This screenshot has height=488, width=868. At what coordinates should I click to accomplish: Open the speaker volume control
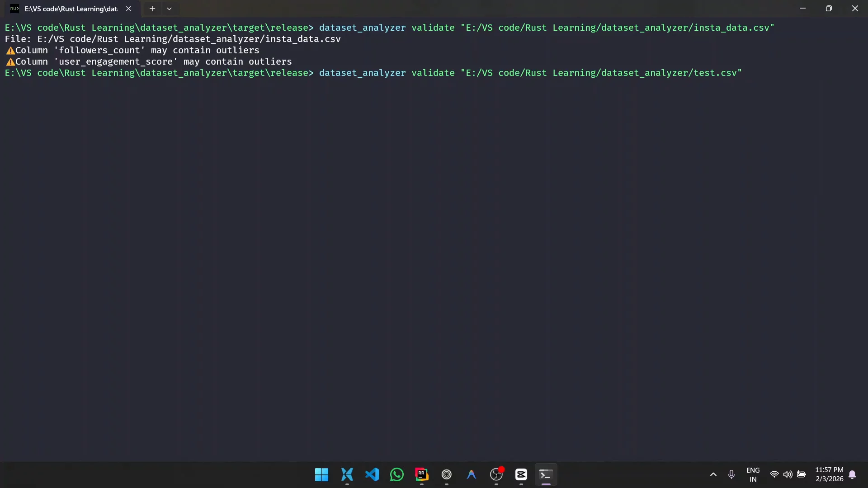[x=788, y=474]
